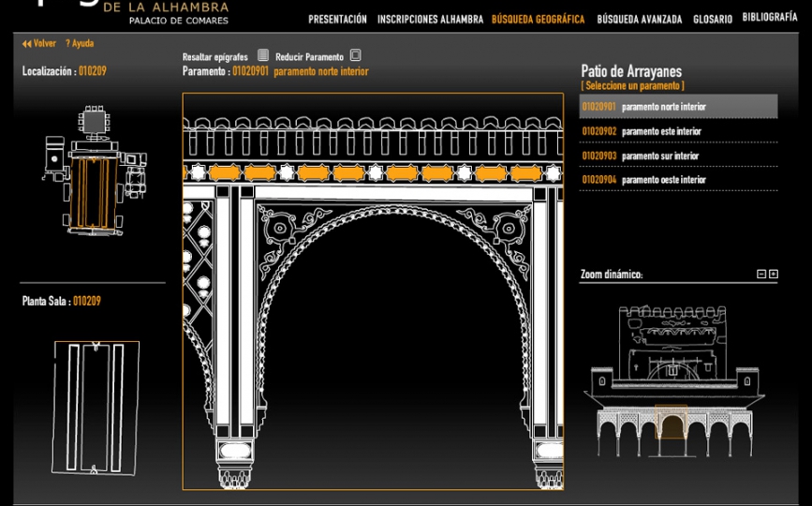Select paramento norte interior 01020901 entry
Screen dimensions: 812x506
point(644,107)
